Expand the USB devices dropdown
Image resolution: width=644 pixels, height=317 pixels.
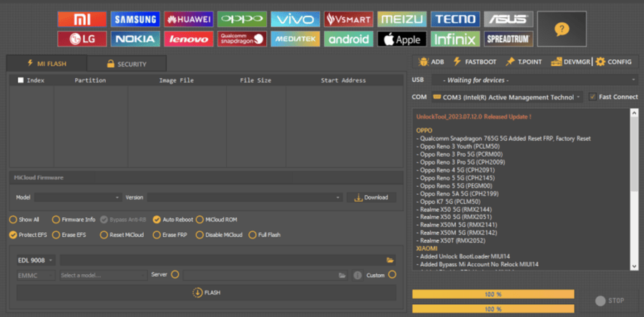(539, 79)
